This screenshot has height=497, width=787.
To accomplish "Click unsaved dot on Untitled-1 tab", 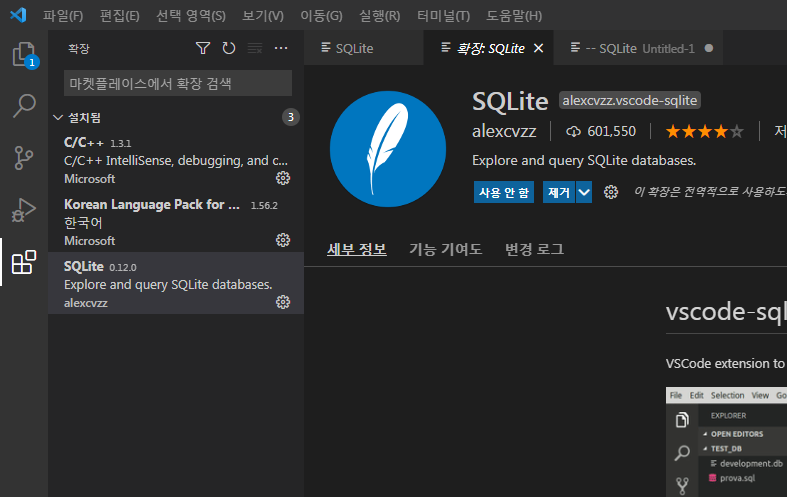I will click(709, 48).
